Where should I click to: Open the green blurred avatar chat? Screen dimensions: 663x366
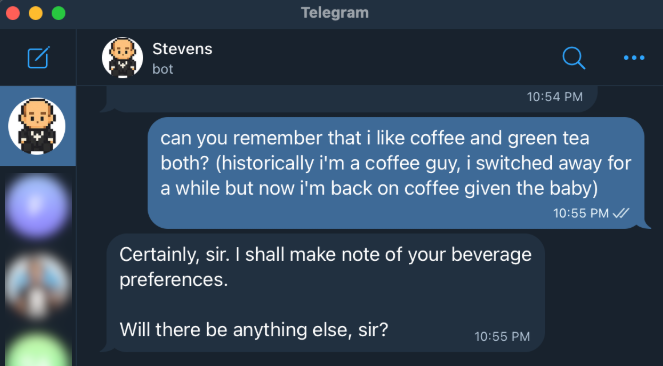point(37,349)
